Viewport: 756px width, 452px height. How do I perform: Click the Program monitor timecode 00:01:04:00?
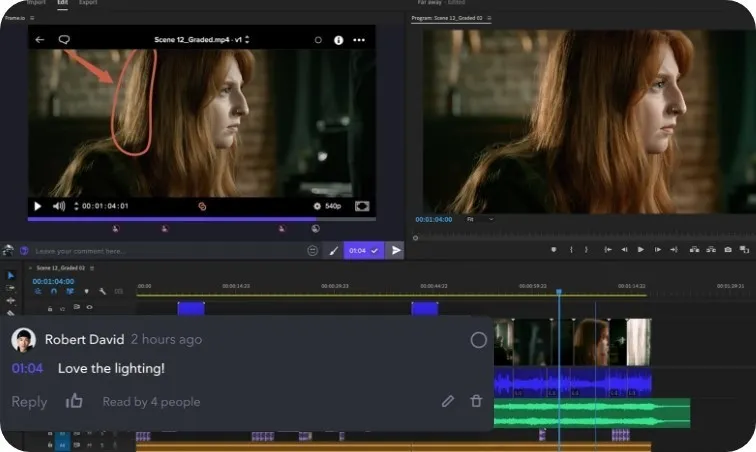pyautogui.click(x=433, y=219)
